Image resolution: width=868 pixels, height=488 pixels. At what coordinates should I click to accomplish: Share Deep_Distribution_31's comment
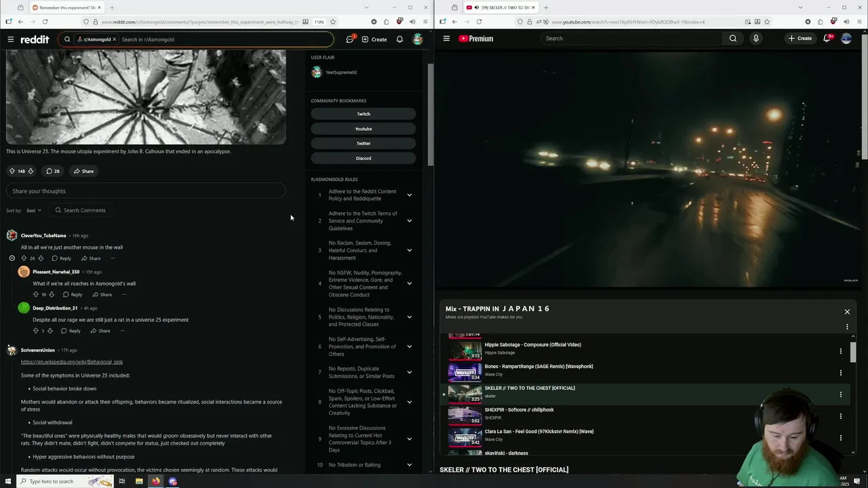click(x=100, y=331)
